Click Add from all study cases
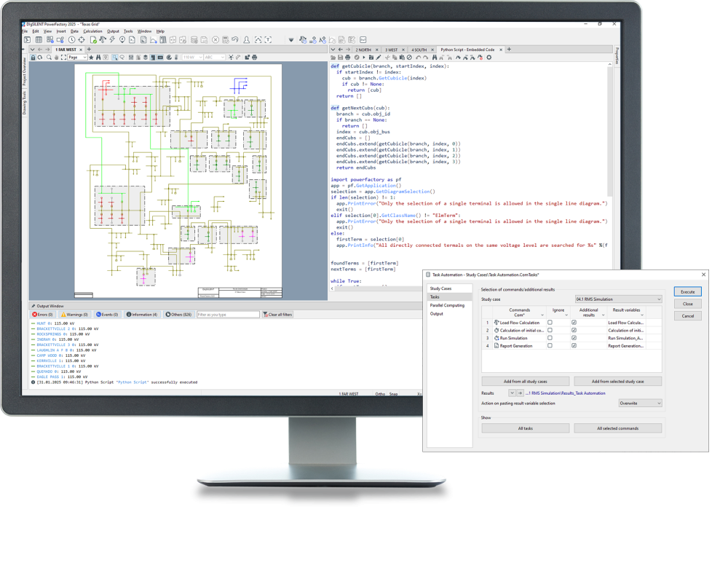The height and width of the screenshot is (574, 728). [x=526, y=381]
